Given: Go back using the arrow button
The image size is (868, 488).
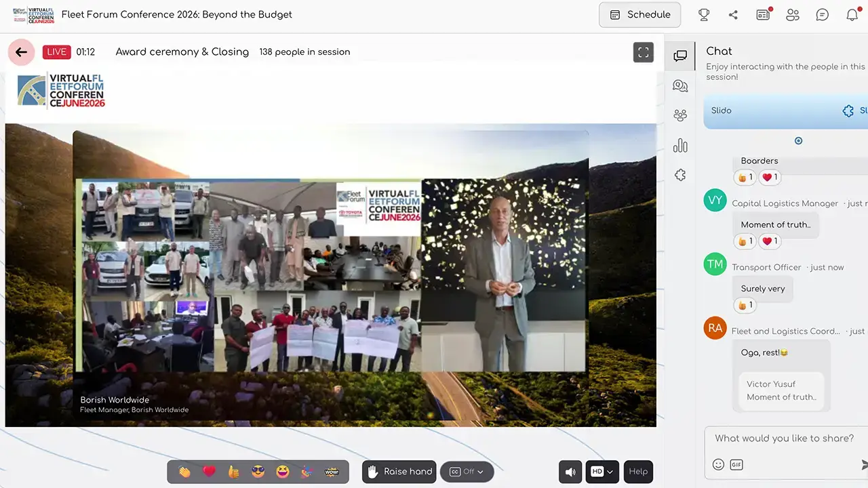Looking at the screenshot, I should tap(21, 52).
